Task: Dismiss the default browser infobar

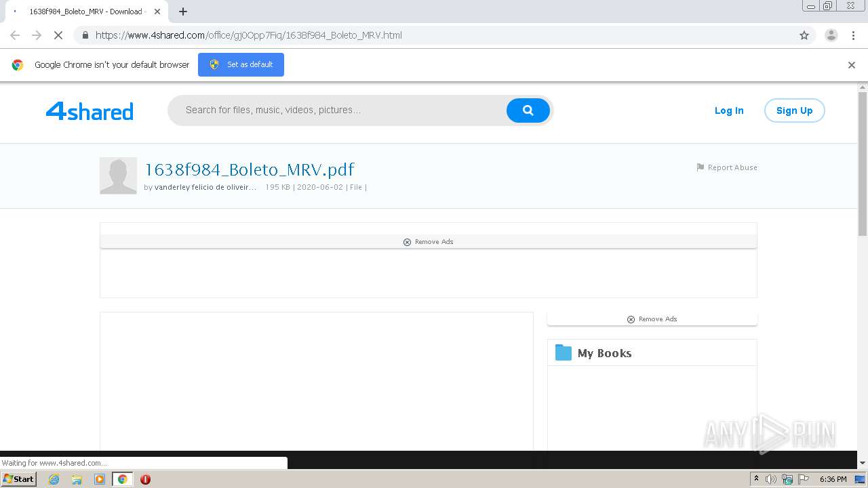Action: point(852,65)
